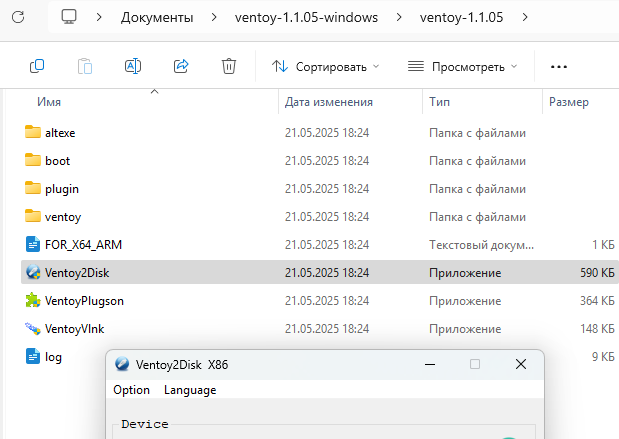Click the refresh icon in Explorer
The height and width of the screenshot is (439, 619).
coord(18,17)
